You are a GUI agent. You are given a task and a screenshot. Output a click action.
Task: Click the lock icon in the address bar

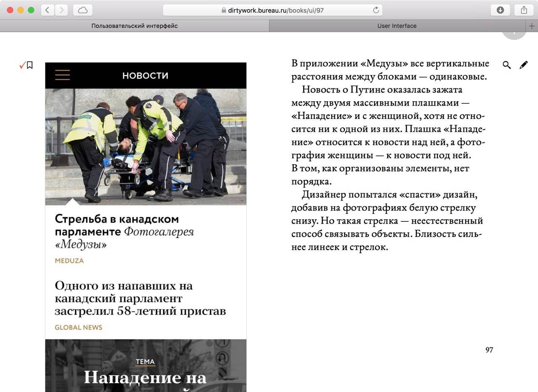[224, 11]
